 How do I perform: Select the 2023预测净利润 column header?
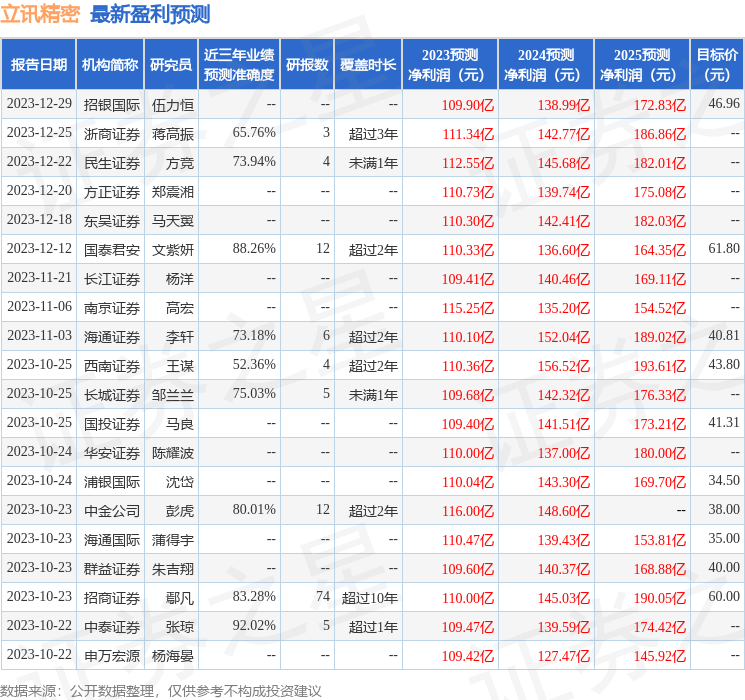(x=450, y=64)
